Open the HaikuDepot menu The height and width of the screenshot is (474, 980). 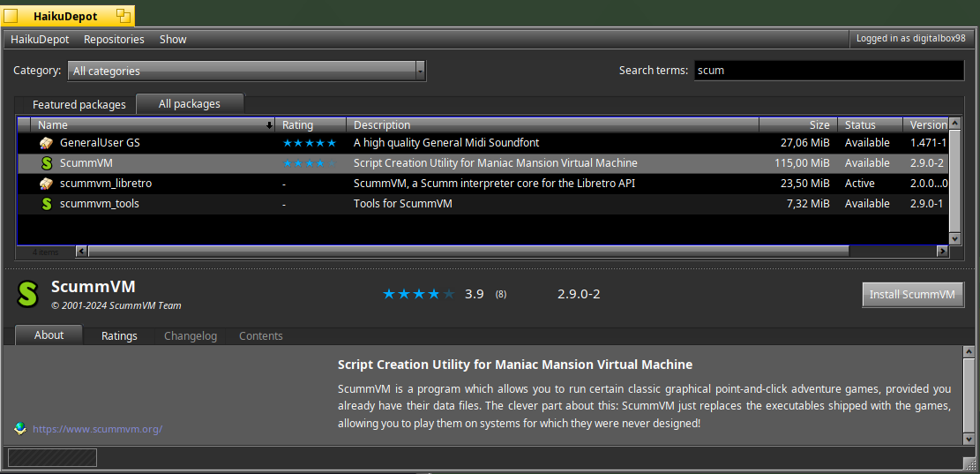coord(40,40)
